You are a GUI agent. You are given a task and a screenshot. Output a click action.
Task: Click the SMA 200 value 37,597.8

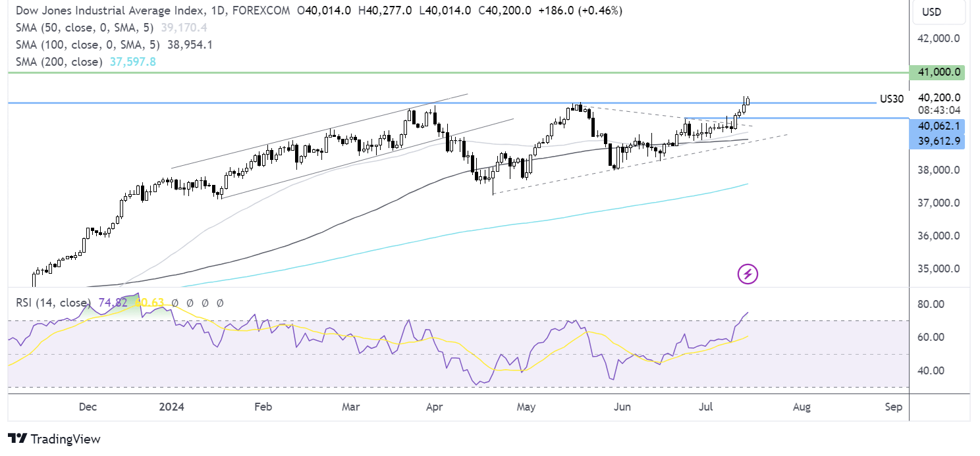[x=132, y=62]
